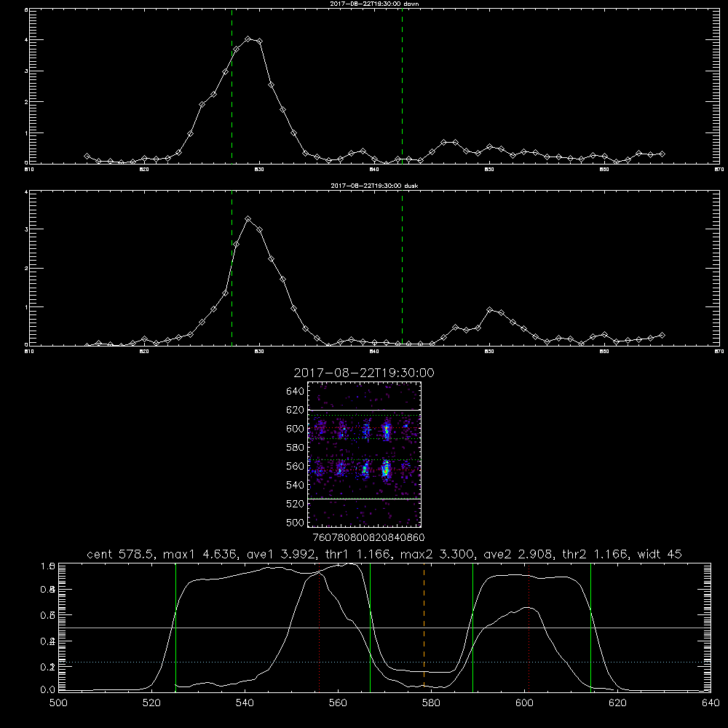The image size is (728, 728).
Task: Click the green vertical line near 525 in the bottom plot
Action: coord(175,628)
